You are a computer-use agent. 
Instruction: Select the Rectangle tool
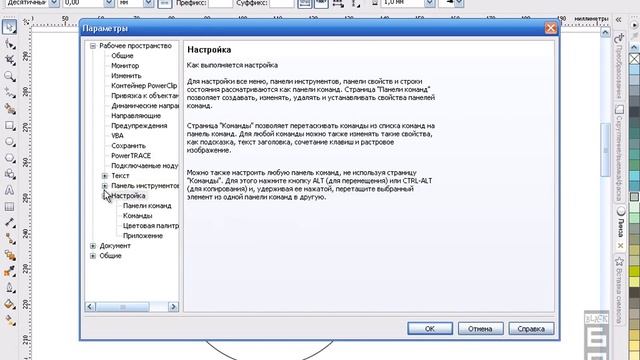point(9,125)
